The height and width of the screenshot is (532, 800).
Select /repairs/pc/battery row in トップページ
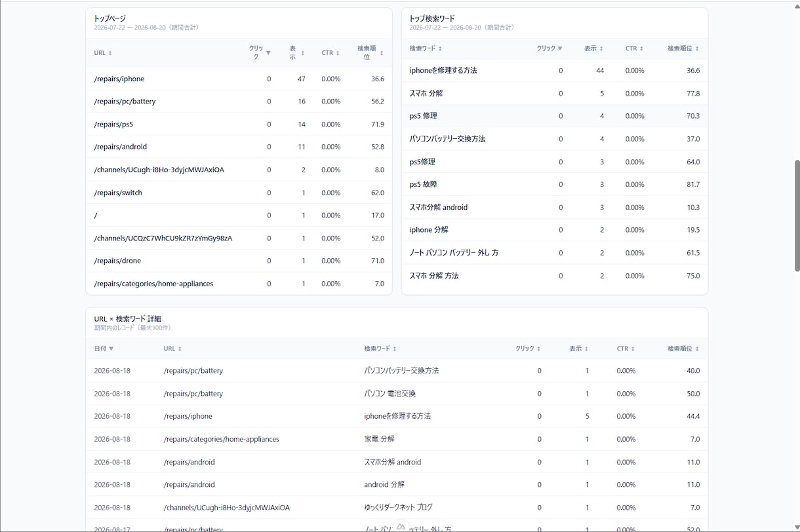point(239,102)
